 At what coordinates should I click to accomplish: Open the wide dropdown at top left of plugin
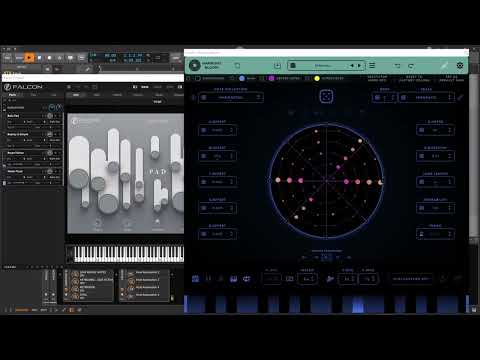tap(231, 97)
